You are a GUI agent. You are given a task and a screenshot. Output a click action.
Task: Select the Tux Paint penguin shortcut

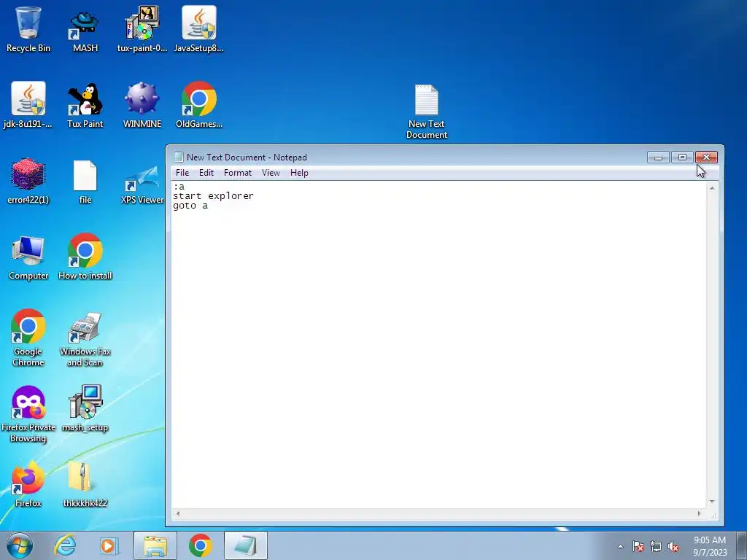coord(85,105)
